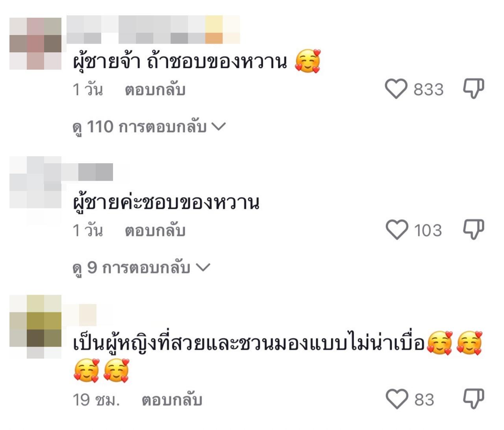Select comment text ผู้ชายค่ะชอบของหวาน
The height and width of the screenshot is (430, 504).
(166, 203)
